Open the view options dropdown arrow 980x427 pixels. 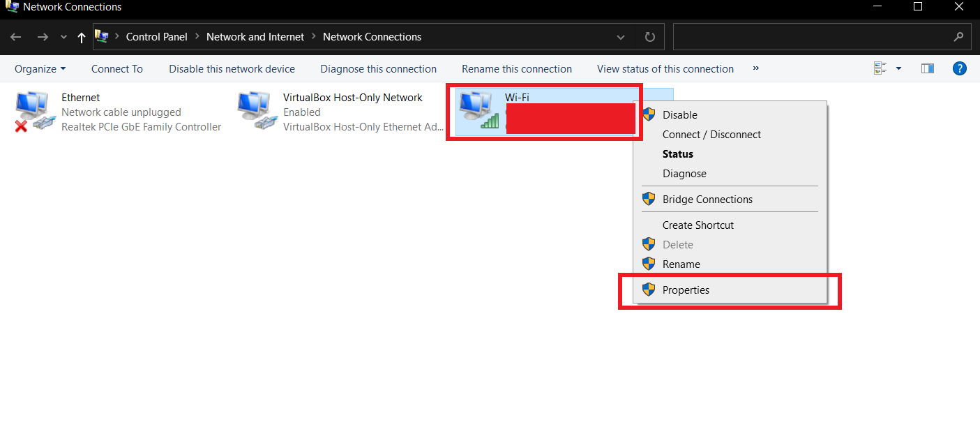(x=898, y=68)
